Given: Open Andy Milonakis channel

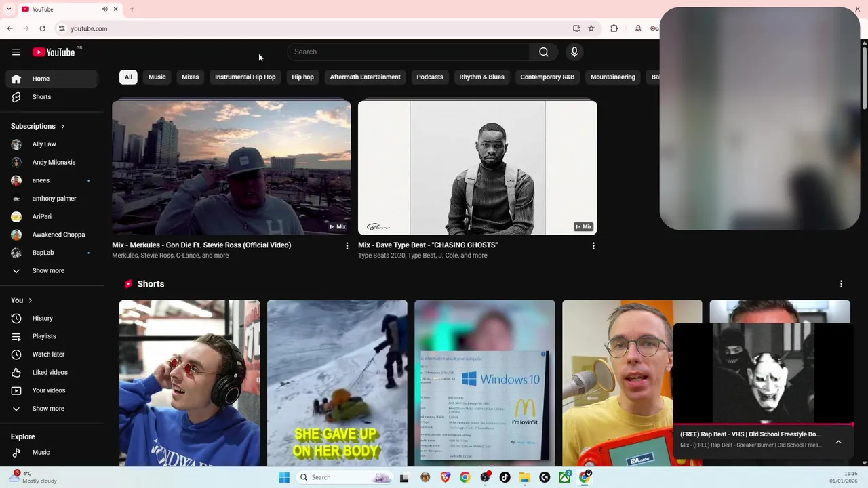Looking at the screenshot, I should coord(52,162).
